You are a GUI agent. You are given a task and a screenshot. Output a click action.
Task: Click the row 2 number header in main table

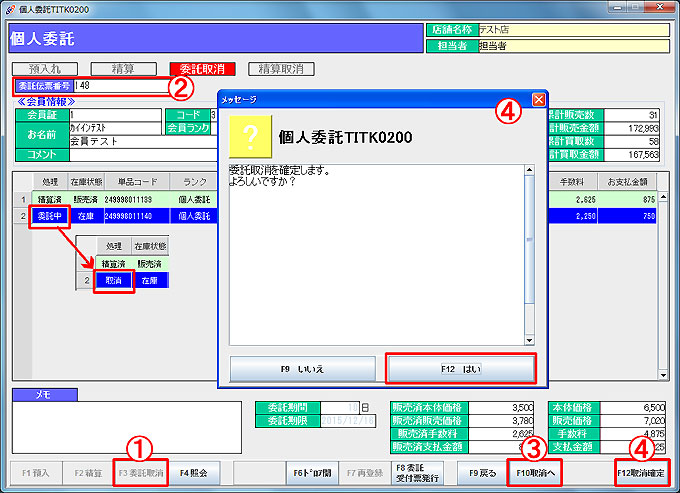[23, 216]
